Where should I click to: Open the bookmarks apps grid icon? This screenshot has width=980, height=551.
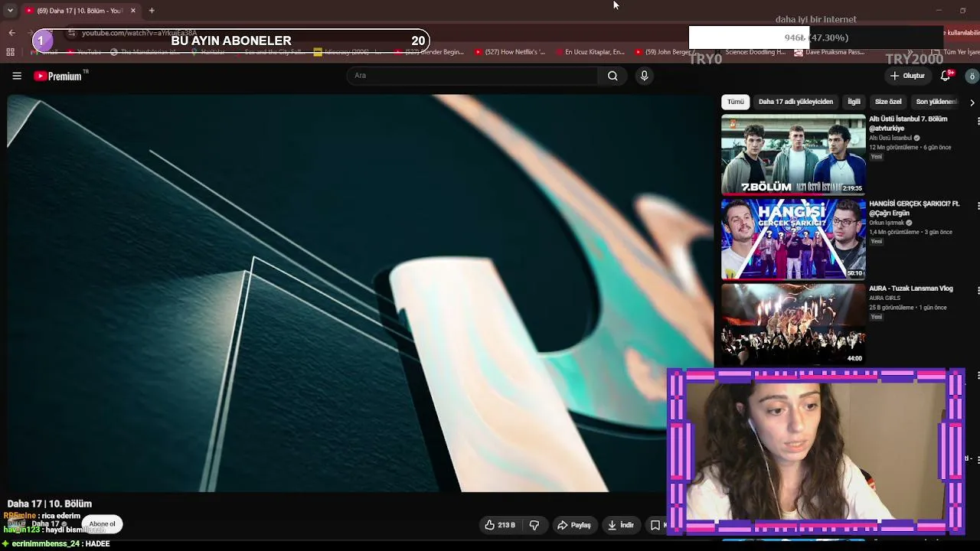click(10, 52)
